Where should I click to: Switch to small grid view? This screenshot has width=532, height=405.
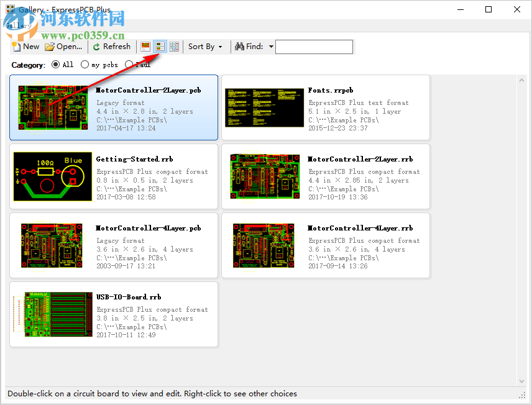(175, 46)
